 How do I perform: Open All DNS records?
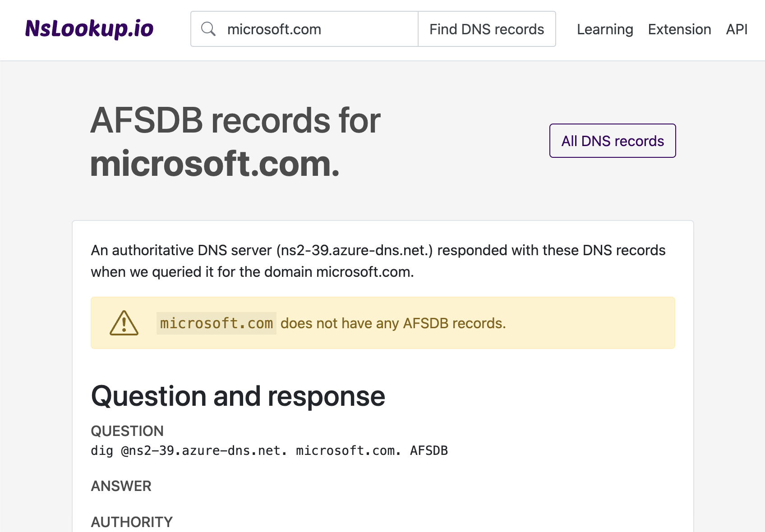coord(612,141)
